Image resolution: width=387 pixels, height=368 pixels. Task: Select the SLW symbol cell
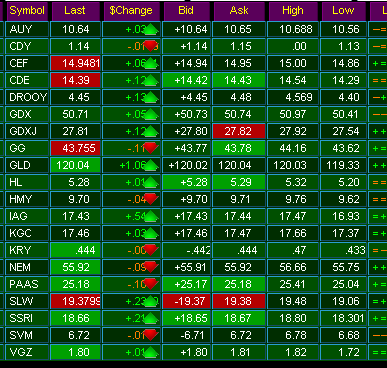click(x=27, y=301)
